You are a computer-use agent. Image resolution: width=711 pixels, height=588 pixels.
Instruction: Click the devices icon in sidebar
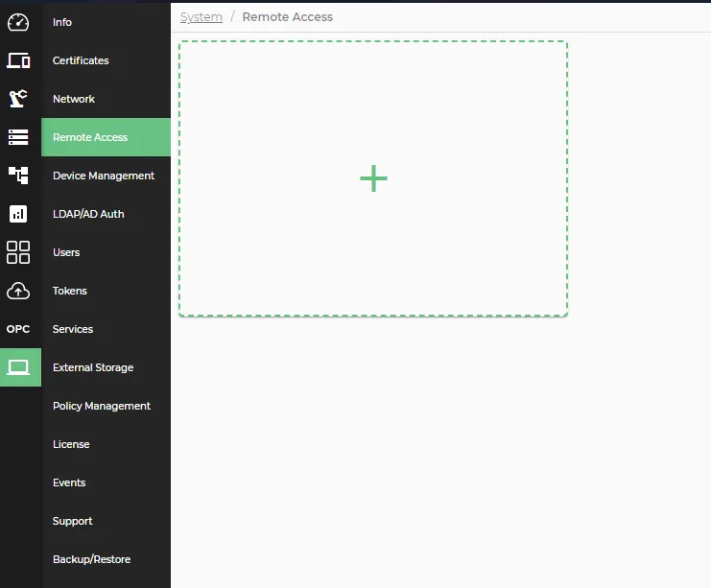pos(18,60)
